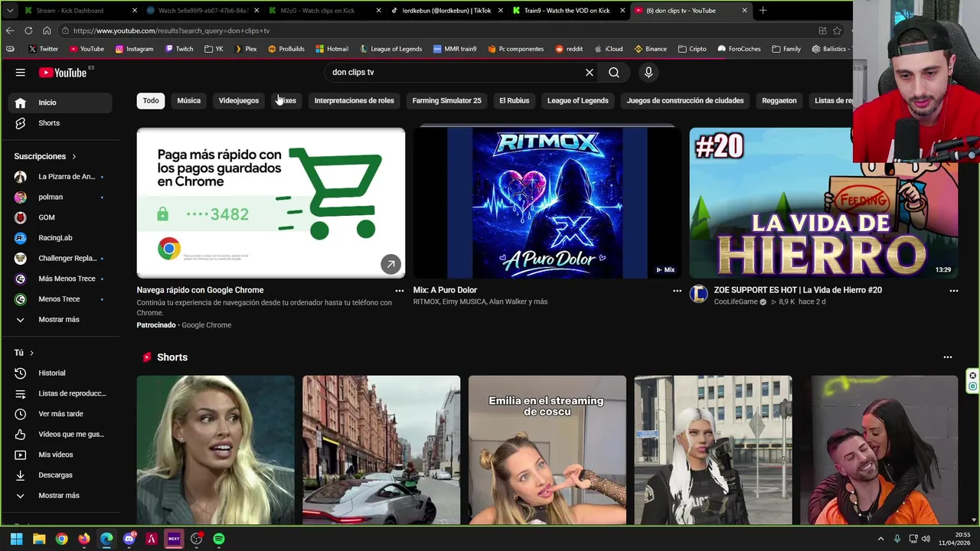
Task: Open a new browser tab
Action: click(763, 11)
